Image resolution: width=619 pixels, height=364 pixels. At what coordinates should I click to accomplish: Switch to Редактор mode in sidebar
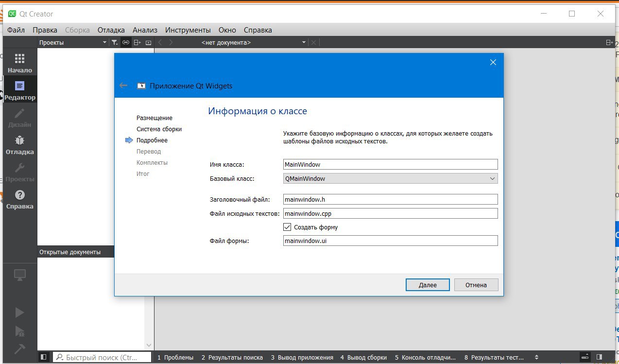19,90
